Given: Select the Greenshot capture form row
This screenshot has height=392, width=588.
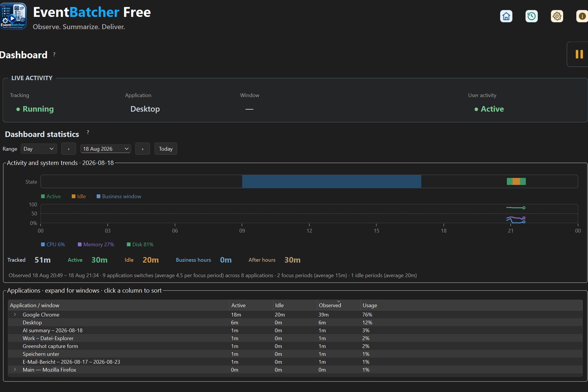Looking at the screenshot, I should click(x=295, y=346).
